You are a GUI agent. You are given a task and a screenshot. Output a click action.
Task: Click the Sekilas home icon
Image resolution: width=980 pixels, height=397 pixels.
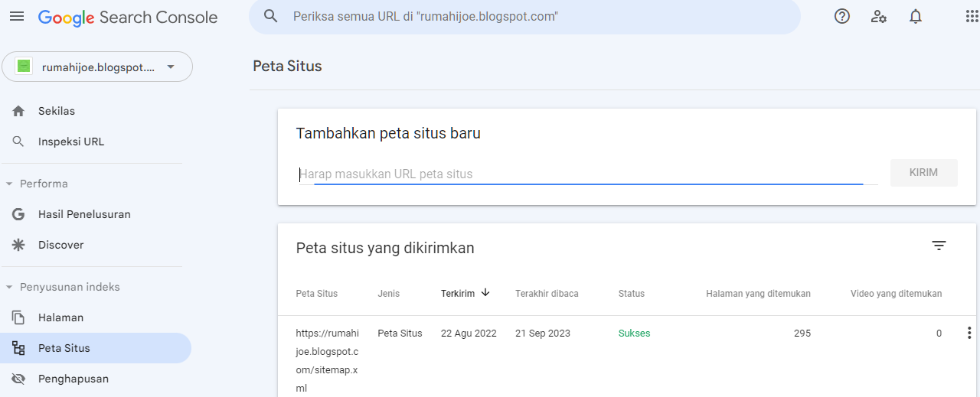(18, 111)
